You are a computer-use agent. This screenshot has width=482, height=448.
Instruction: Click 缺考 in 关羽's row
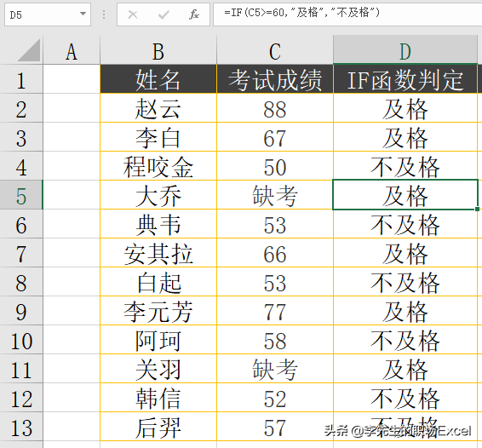coord(275,368)
